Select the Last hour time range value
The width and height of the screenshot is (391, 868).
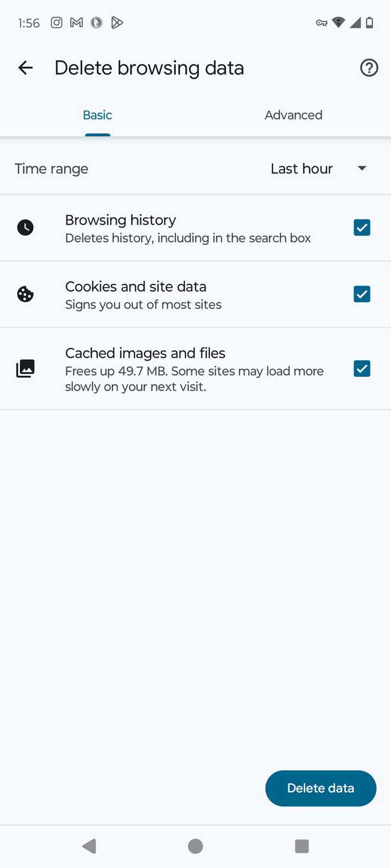pos(302,169)
